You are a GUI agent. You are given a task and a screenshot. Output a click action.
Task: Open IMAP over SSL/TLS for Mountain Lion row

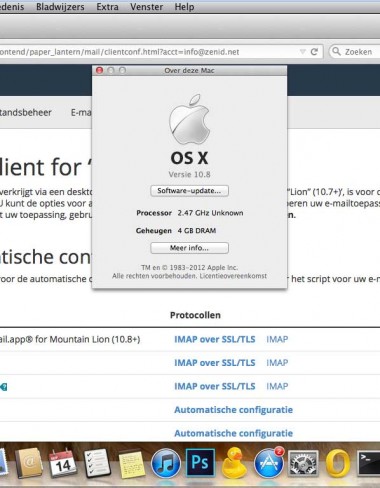[215, 339]
